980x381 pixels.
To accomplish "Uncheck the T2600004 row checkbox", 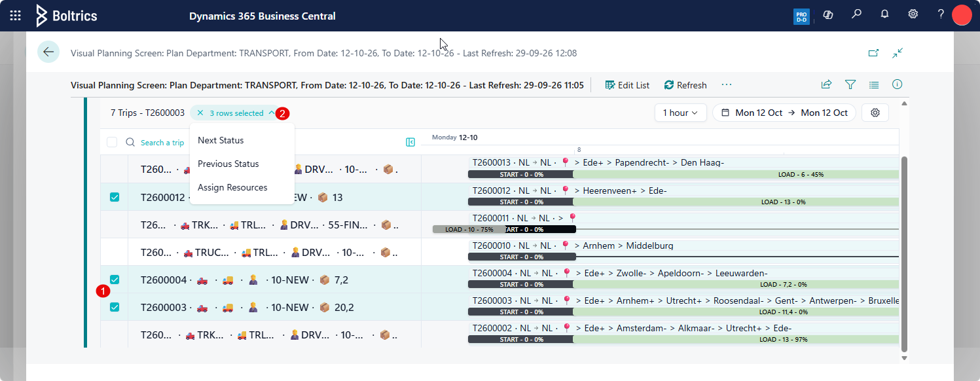I will pyautogui.click(x=115, y=280).
